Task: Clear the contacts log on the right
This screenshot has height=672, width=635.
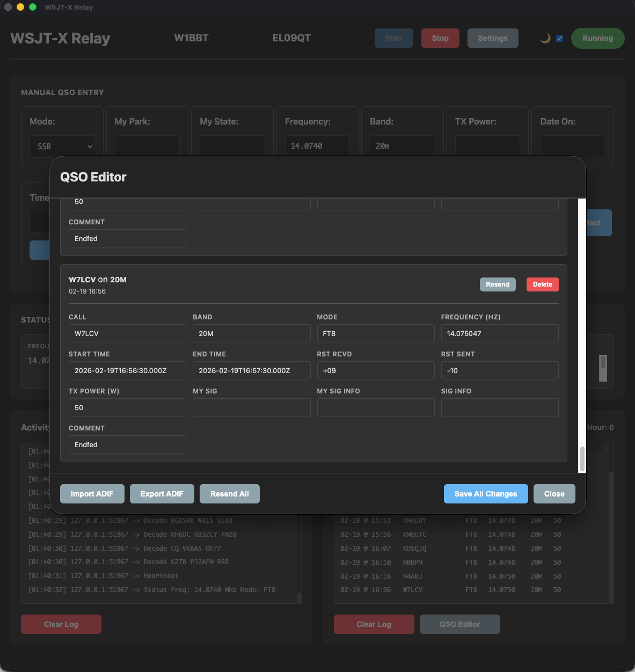Action: 374,624
